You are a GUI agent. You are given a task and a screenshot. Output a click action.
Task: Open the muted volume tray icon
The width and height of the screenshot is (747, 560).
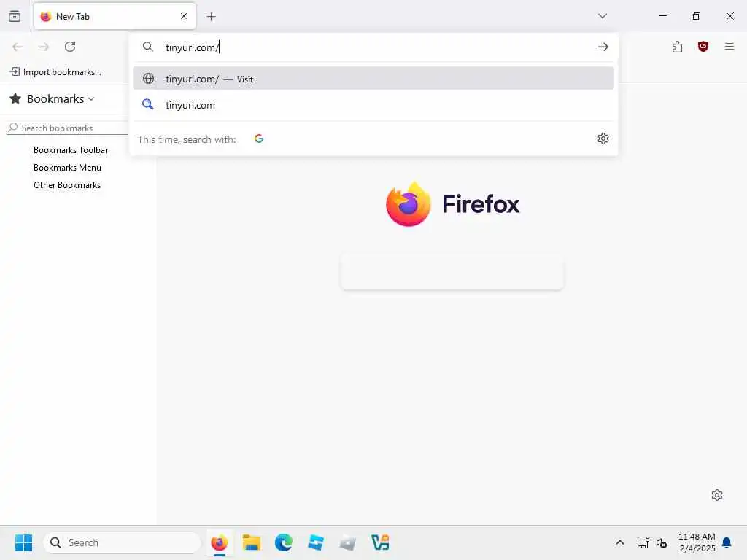click(661, 542)
